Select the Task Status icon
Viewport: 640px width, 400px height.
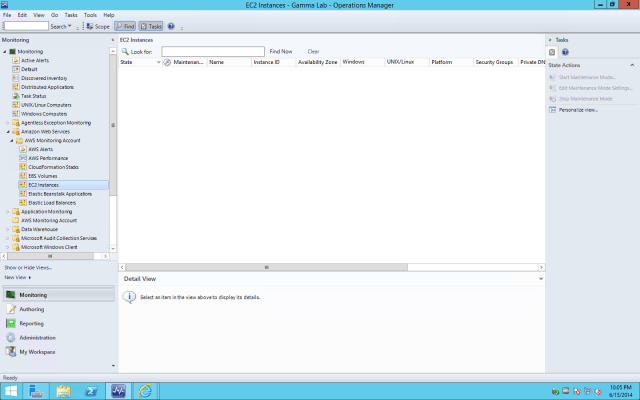16,96
